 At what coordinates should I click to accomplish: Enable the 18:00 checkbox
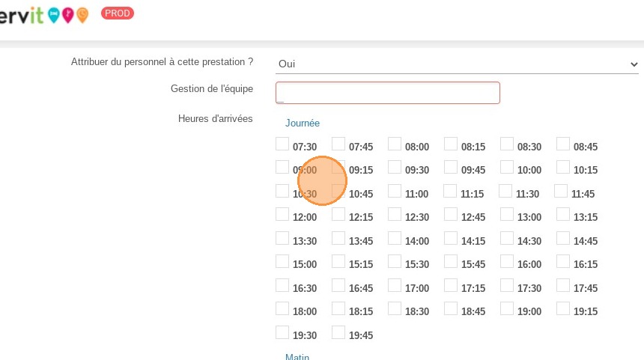282,308
